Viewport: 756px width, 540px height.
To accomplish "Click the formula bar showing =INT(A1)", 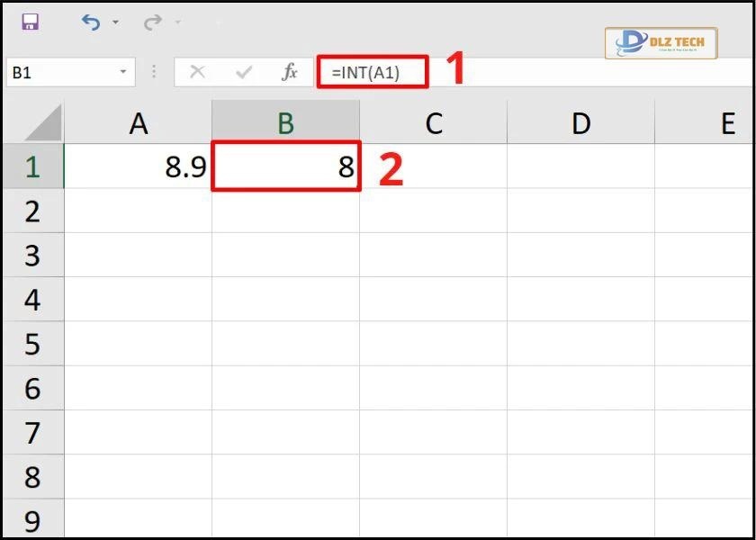I will point(535,72).
